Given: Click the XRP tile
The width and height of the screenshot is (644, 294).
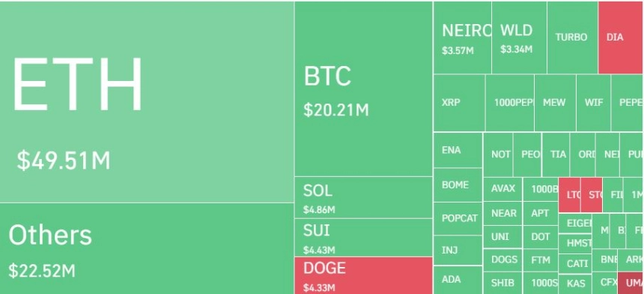Looking at the screenshot, I should (x=459, y=103).
